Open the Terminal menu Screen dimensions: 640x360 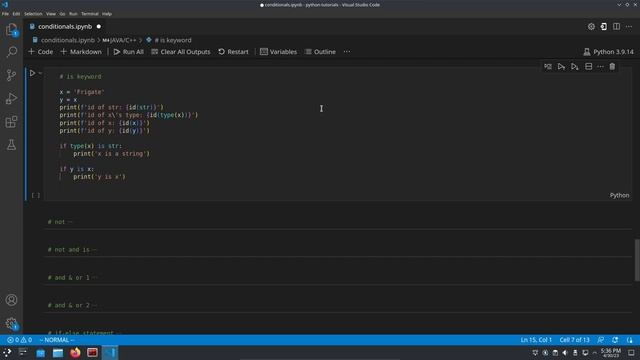coord(90,13)
